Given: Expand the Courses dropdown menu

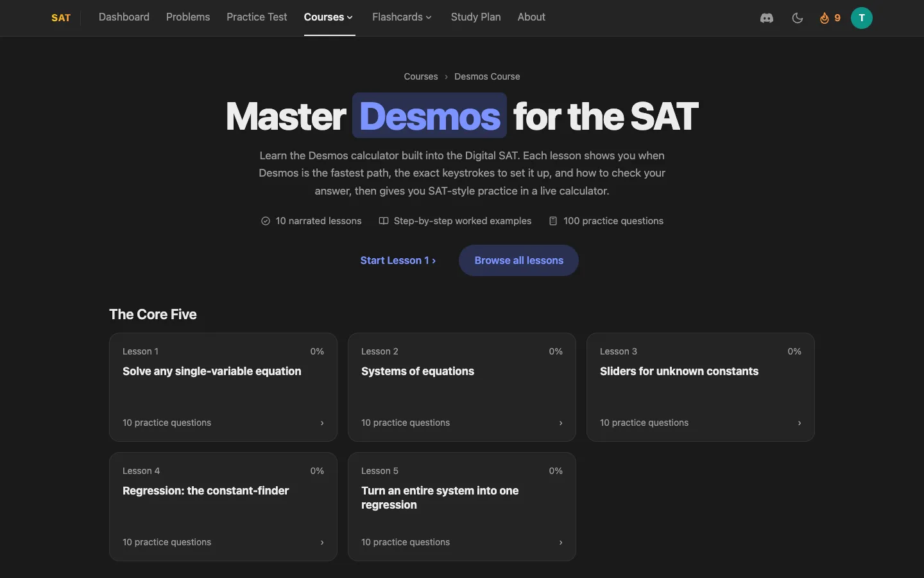Looking at the screenshot, I should pos(329,17).
